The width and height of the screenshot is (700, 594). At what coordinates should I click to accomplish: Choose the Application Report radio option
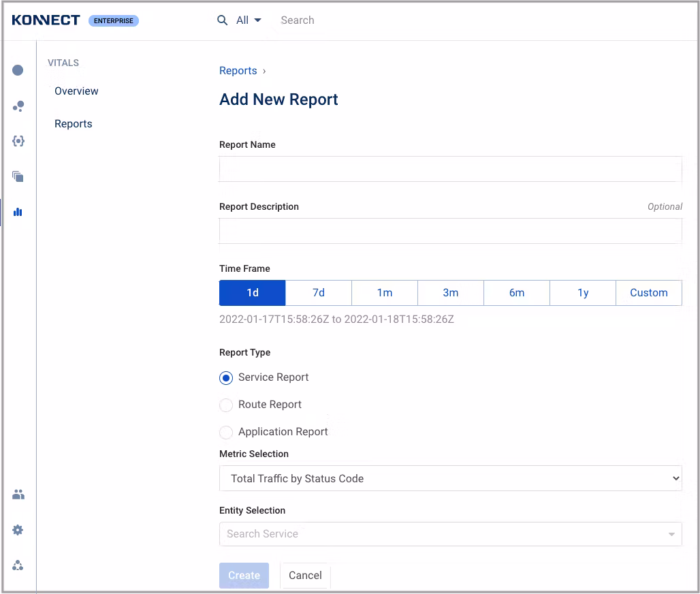pos(226,433)
